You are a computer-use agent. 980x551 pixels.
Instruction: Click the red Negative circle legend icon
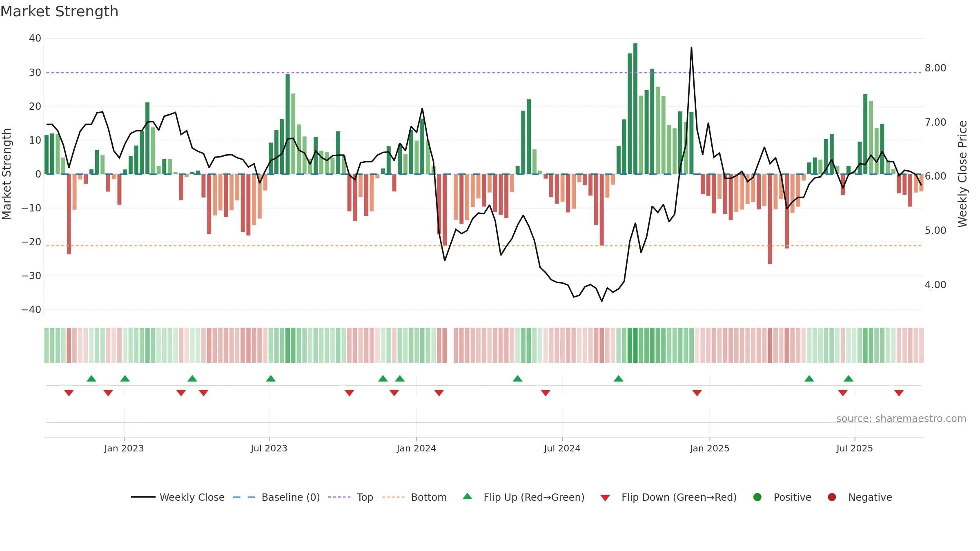(832, 497)
